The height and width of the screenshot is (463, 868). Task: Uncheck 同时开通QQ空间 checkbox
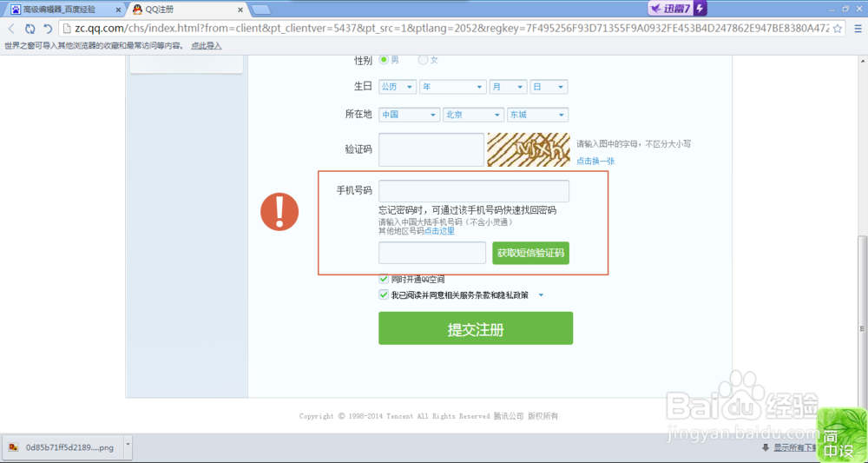tap(384, 279)
